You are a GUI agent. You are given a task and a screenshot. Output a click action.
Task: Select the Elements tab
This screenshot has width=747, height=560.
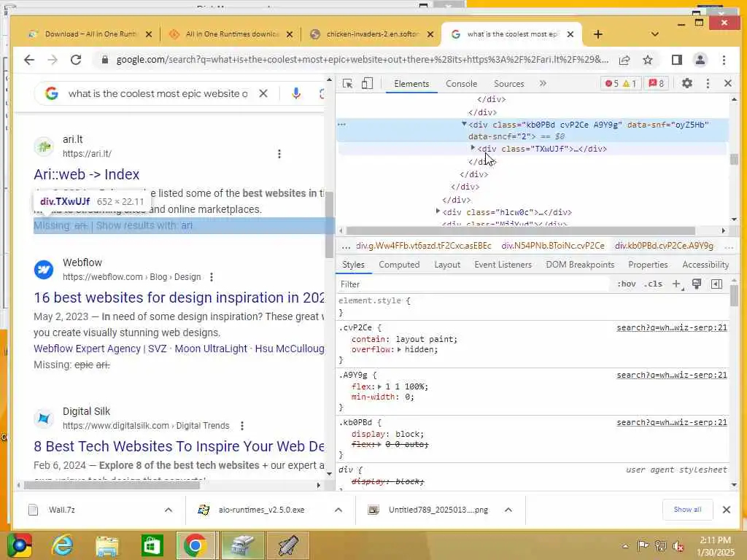click(411, 83)
